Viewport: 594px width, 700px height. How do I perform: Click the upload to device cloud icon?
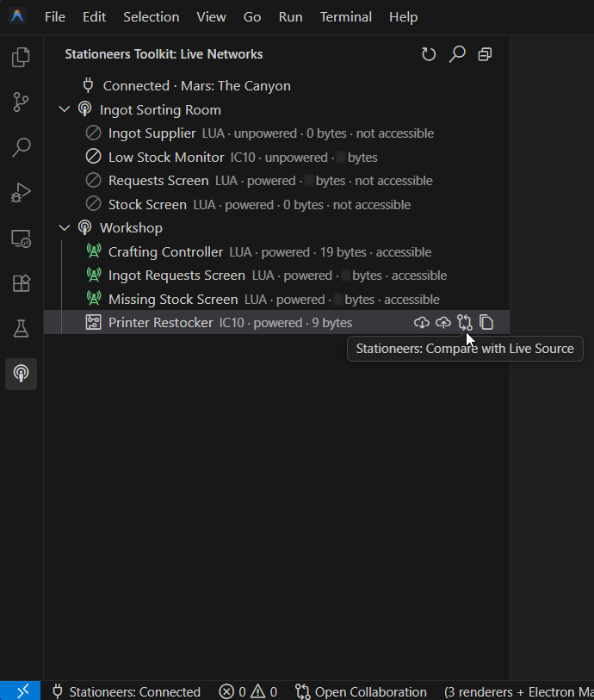443,322
